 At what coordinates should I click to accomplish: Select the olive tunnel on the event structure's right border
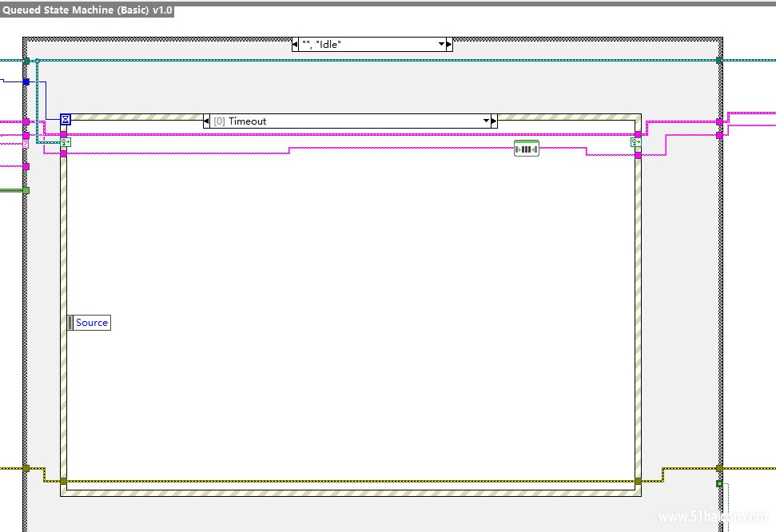[x=638, y=481]
